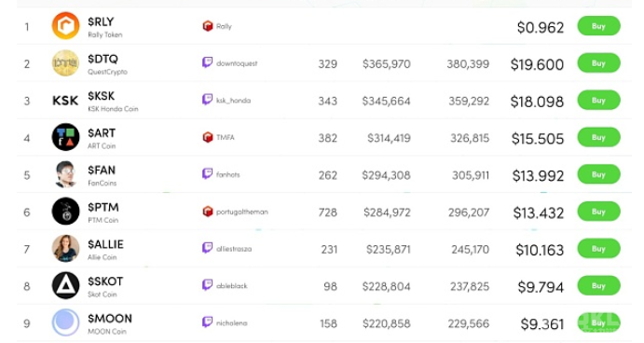Open the $FAN creator avatar photo

click(65, 174)
